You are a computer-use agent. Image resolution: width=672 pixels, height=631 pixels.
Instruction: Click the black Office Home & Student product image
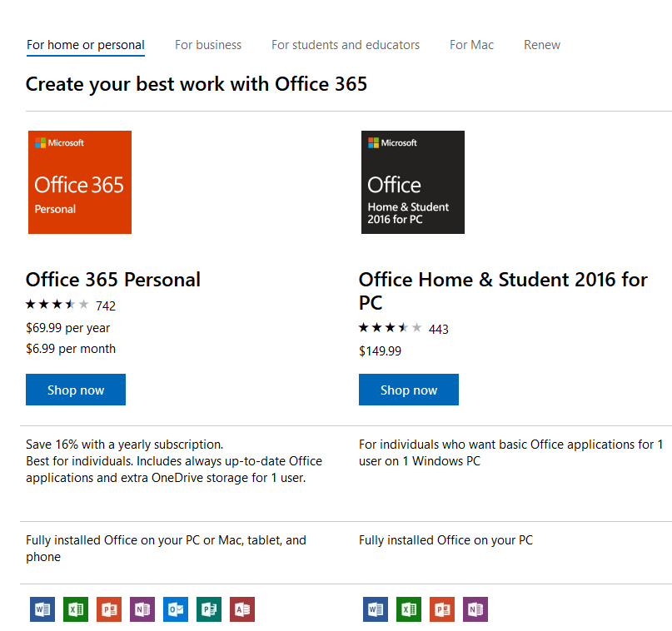413,182
